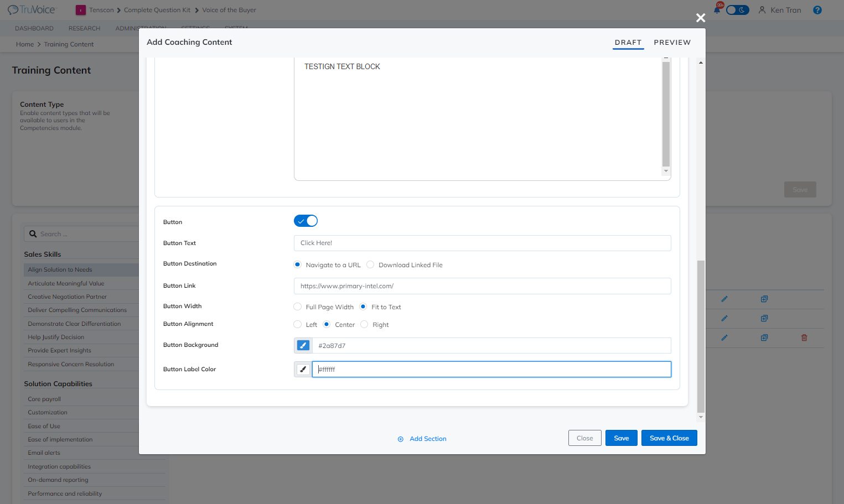Open the help question mark icon
Image resolution: width=844 pixels, height=504 pixels.
[817, 10]
